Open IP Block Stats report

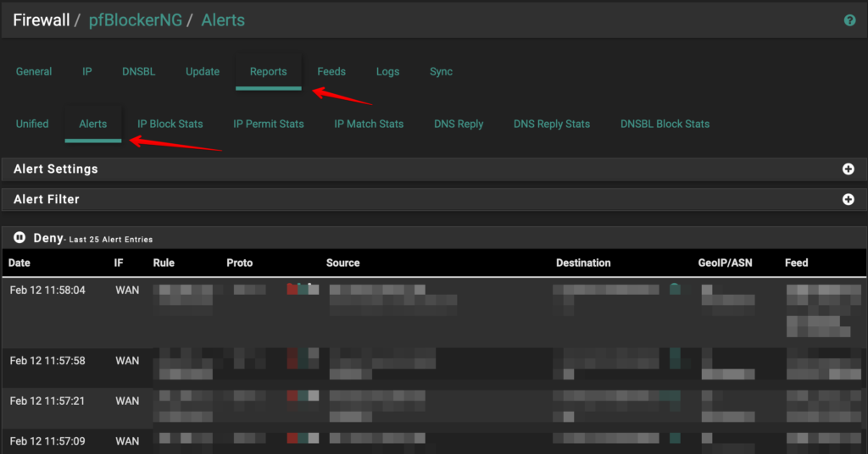(170, 124)
